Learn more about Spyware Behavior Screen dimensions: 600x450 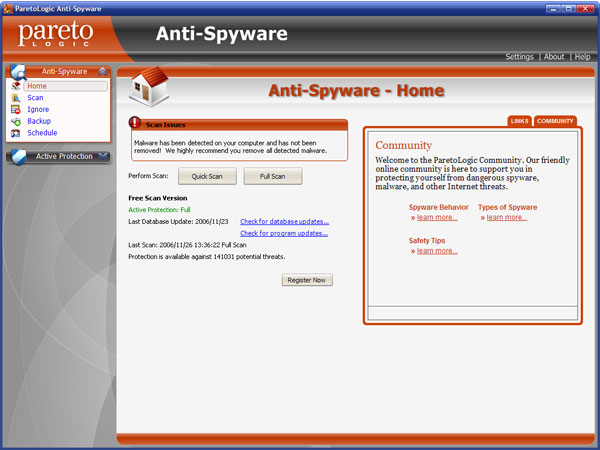[x=437, y=218]
